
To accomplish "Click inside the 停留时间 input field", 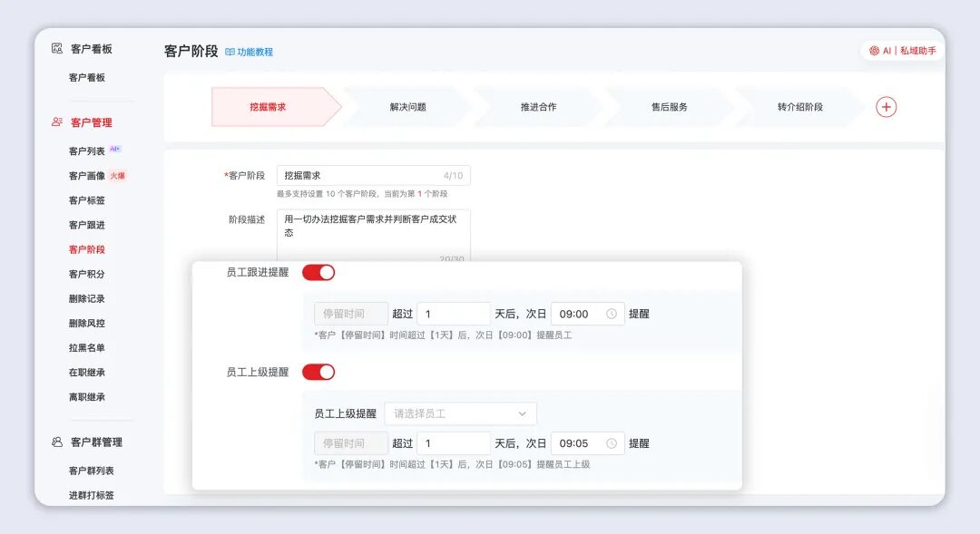I will click(x=349, y=313).
